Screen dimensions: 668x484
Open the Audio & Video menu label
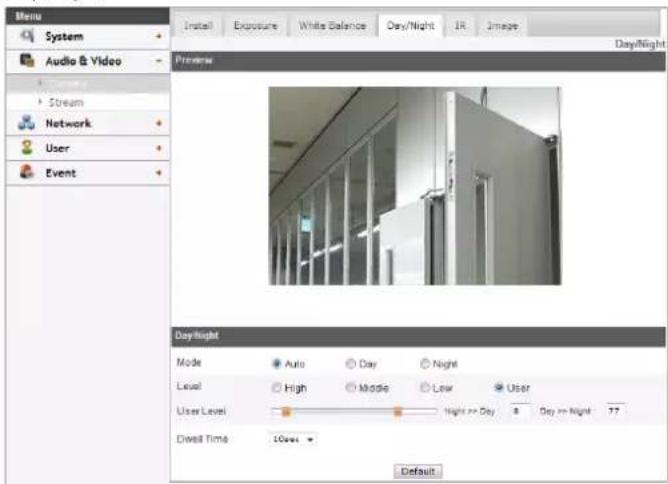(84, 61)
